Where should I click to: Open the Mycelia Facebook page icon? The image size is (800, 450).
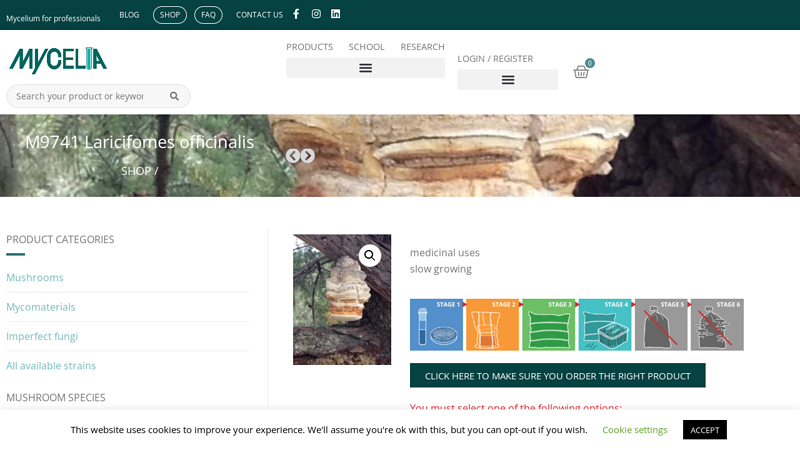point(296,14)
